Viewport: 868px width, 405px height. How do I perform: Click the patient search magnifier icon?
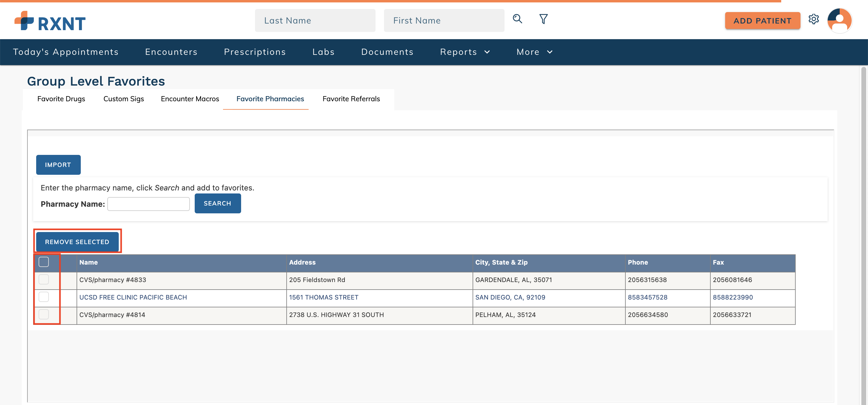click(x=517, y=19)
